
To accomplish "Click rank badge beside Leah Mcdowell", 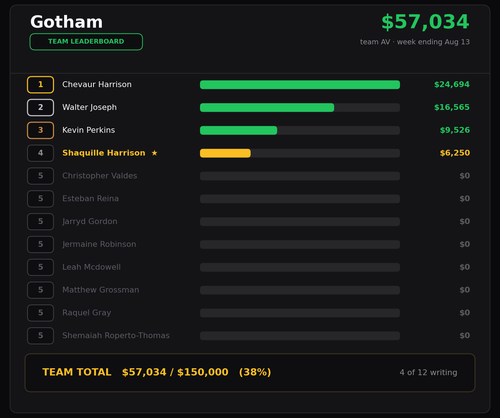I will pos(40,267).
